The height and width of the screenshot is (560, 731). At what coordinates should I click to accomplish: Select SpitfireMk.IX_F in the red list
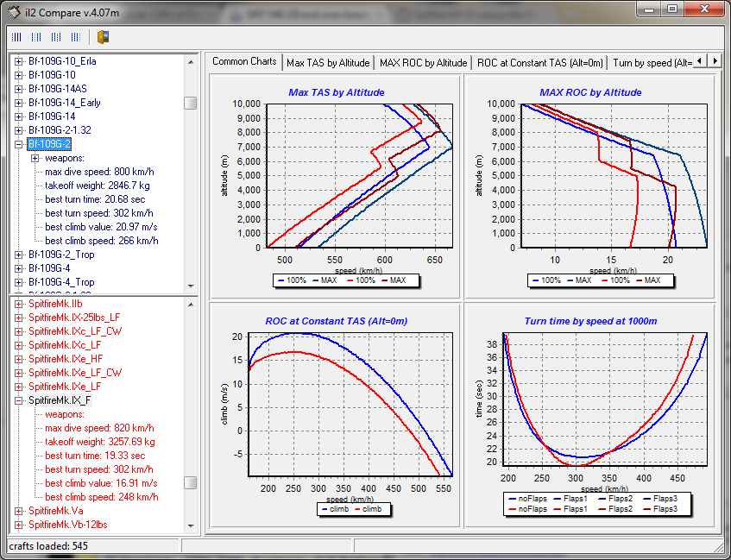click(60, 400)
